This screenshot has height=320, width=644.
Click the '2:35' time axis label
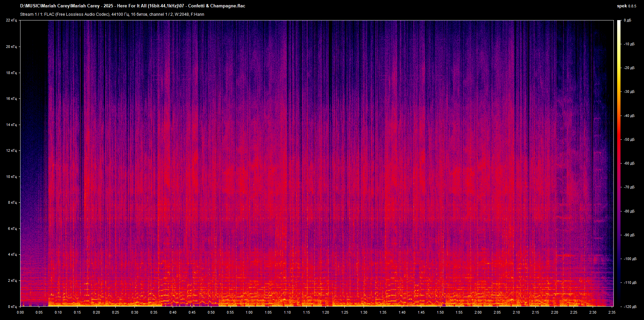click(612, 312)
